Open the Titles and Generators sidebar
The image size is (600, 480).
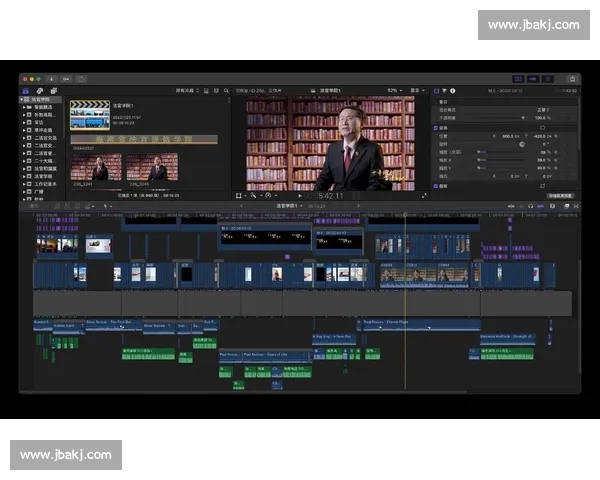53,90
